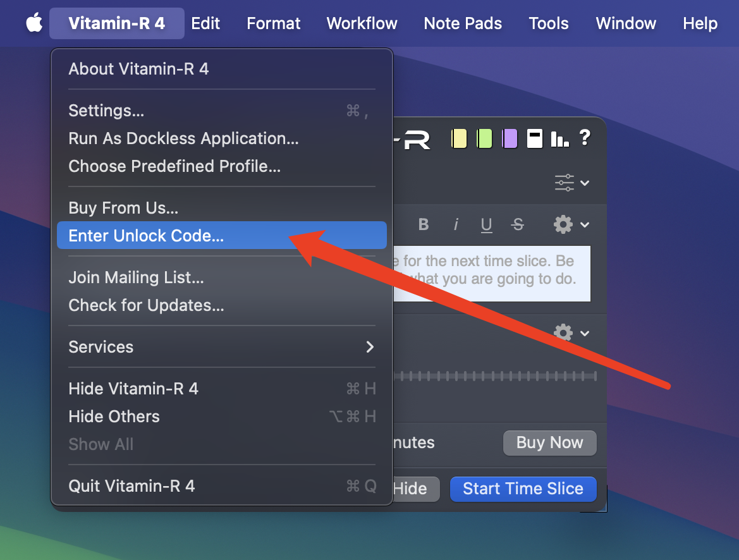Image resolution: width=739 pixels, height=560 pixels.
Task: Select Choose Predefined Profile…
Action: pos(221,166)
